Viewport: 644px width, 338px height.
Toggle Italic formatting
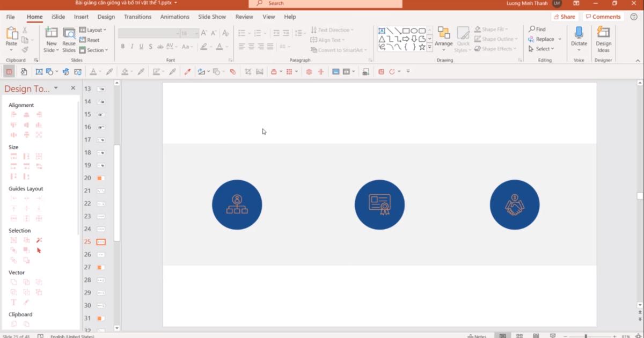point(132,47)
